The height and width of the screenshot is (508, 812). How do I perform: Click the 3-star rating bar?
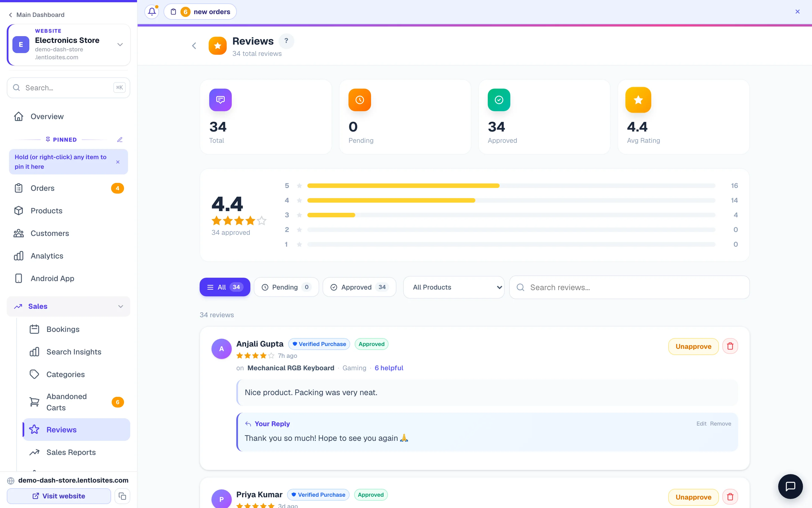click(511, 215)
